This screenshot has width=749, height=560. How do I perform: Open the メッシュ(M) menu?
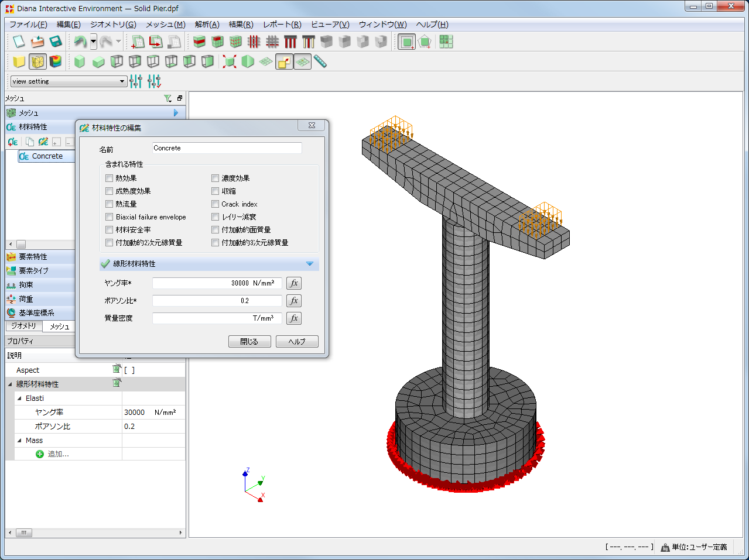(165, 25)
